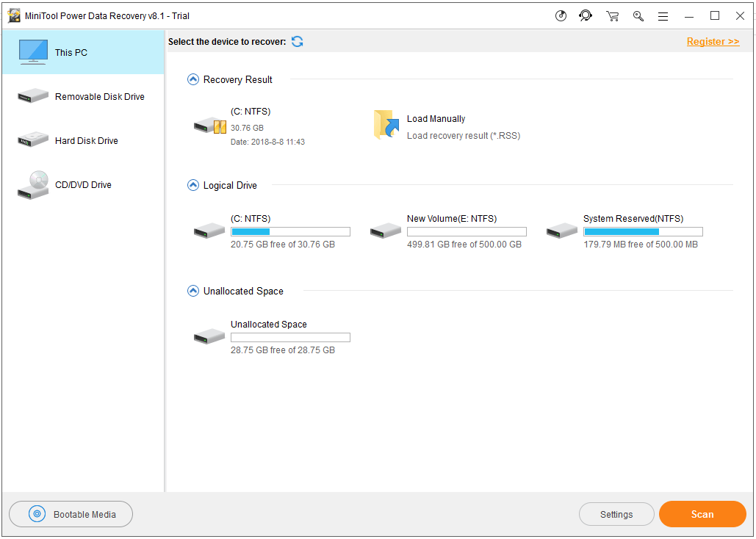The image size is (756, 539).
Task: Open the hamburger menu icon
Action: [663, 16]
